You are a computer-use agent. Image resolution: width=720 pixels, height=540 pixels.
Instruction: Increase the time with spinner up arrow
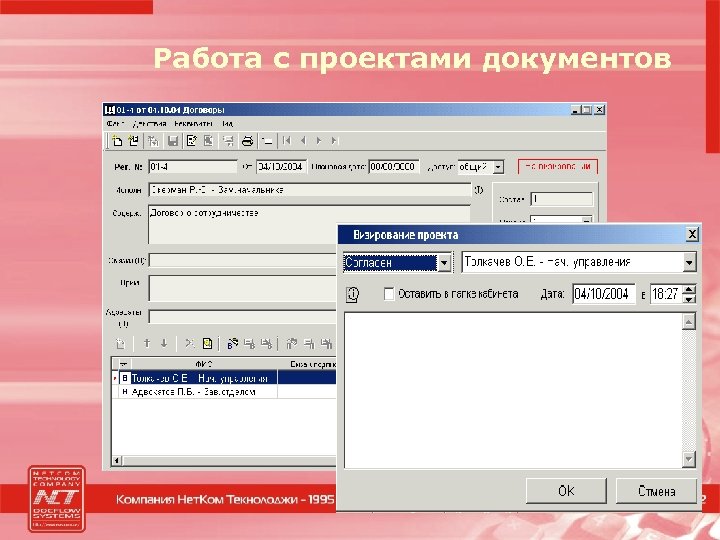[689, 289]
